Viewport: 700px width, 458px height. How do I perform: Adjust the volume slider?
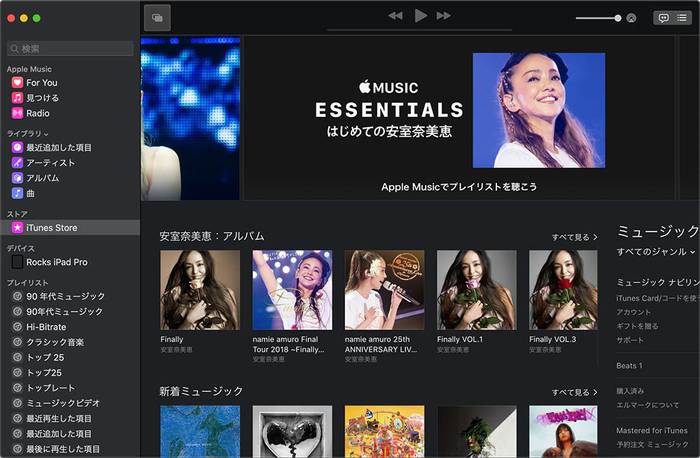(x=598, y=18)
